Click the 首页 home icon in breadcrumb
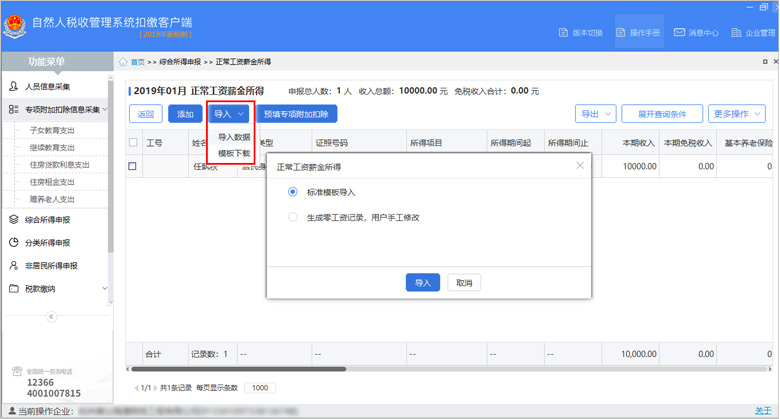 tap(123, 62)
